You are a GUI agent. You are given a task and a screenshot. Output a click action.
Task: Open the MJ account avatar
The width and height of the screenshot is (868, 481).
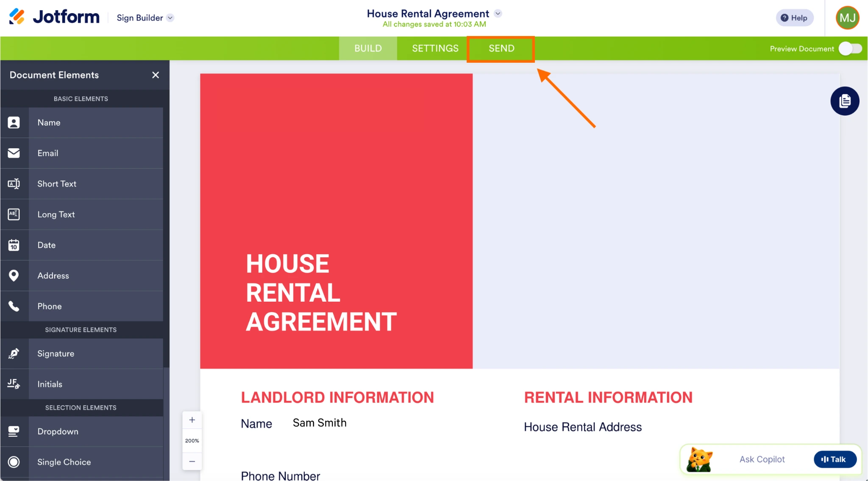pyautogui.click(x=847, y=18)
